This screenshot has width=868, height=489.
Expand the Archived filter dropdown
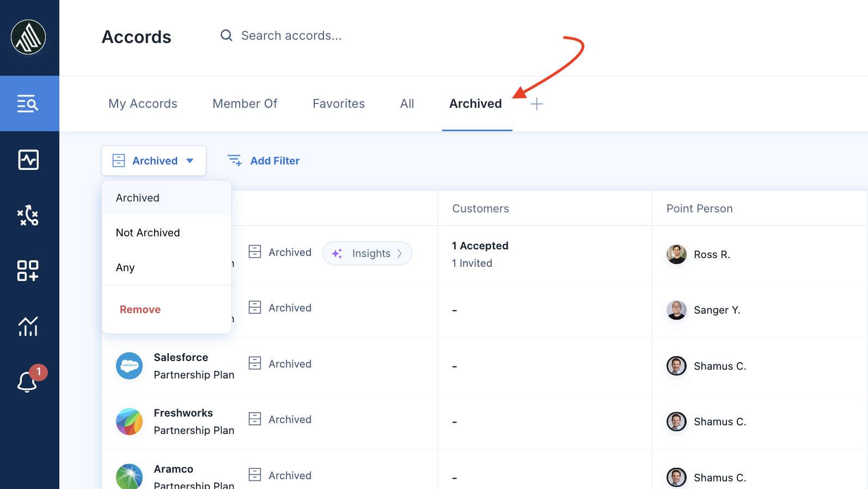tap(154, 161)
